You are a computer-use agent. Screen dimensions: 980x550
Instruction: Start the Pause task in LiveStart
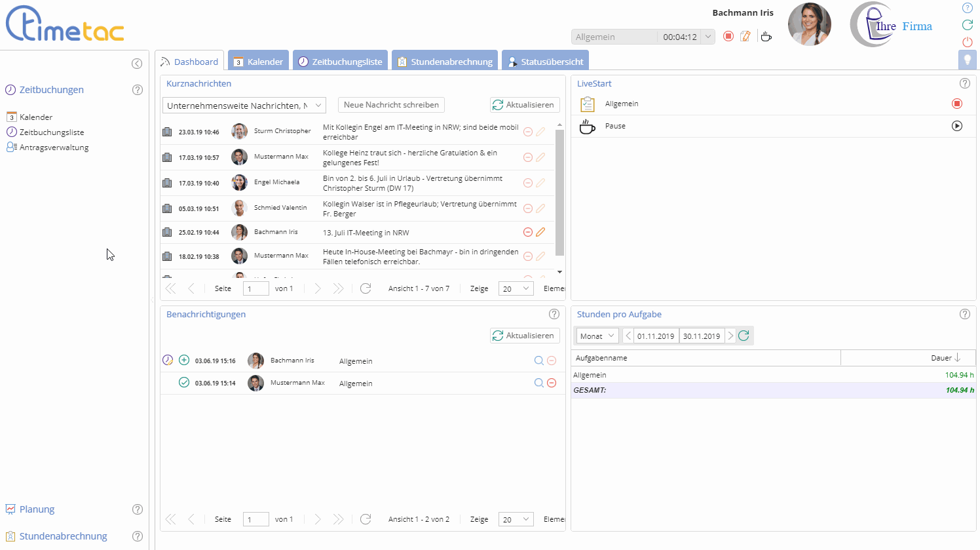tap(956, 126)
